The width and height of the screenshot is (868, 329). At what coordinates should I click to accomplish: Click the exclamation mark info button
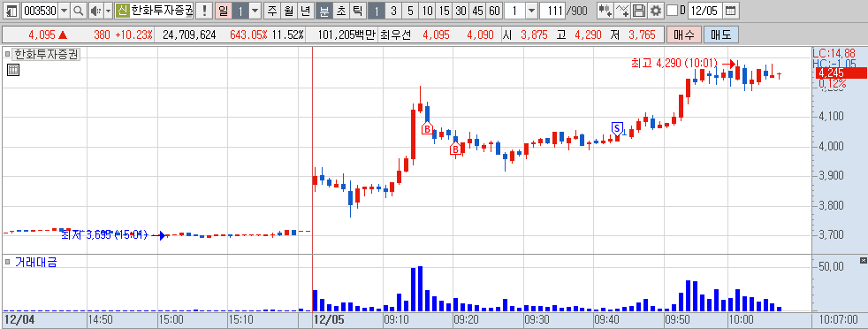pyautogui.click(x=205, y=11)
